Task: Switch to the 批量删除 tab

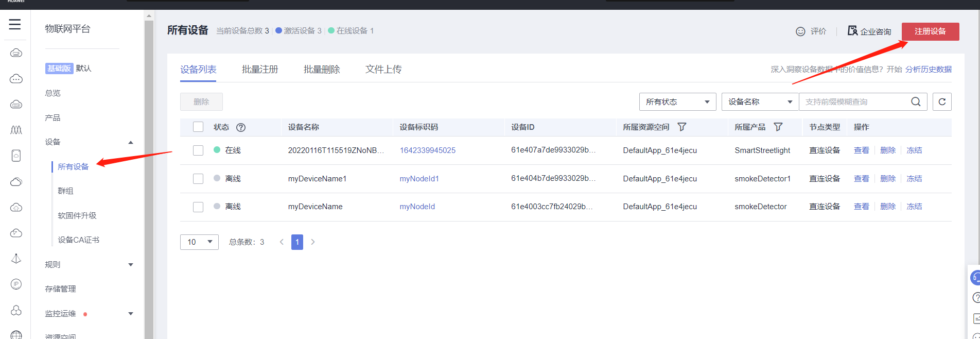Action: [x=322, y=70]
